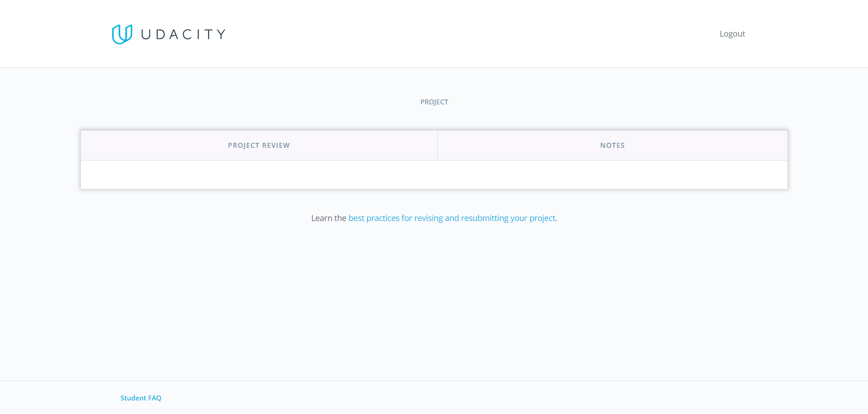Click the UDACITY wordmark text
This screenshot has height=414, width=868.
pyautogui.click(x=183, y=34)
